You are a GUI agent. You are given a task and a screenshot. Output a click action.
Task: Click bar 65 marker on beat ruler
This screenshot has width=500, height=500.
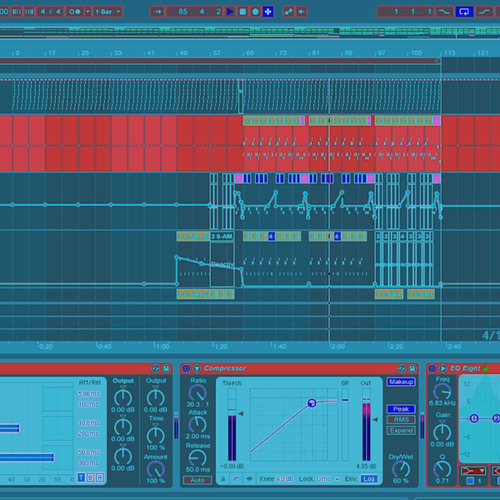pos(249,53)
